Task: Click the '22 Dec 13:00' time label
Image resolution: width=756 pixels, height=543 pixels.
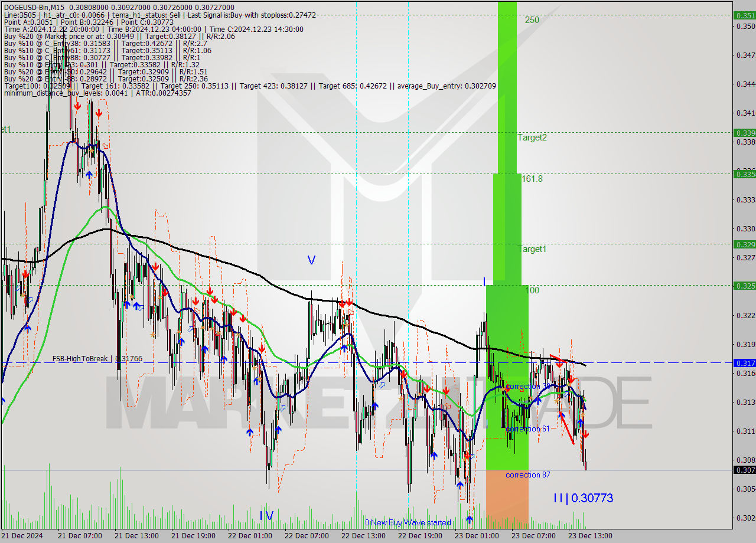Action: tap(363, 536)
